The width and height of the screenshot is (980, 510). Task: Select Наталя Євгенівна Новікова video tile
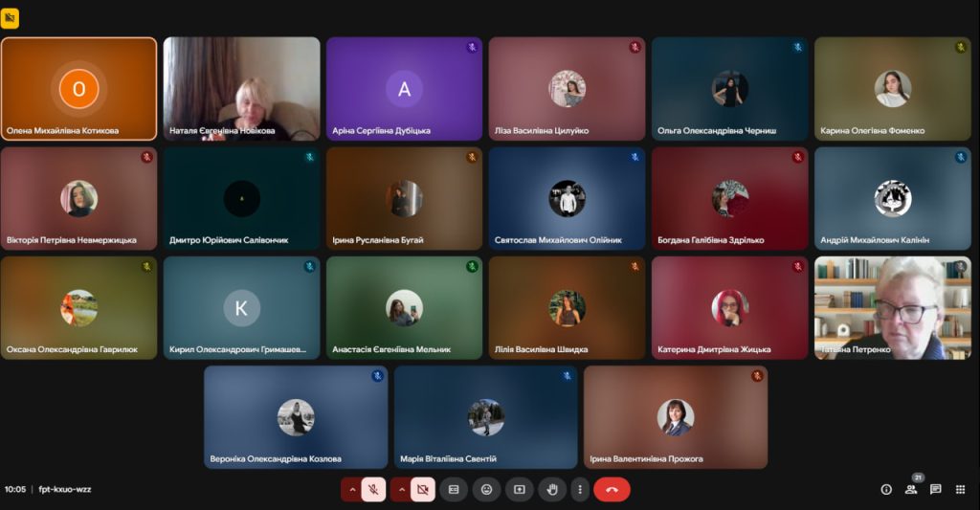coord(241,88)
